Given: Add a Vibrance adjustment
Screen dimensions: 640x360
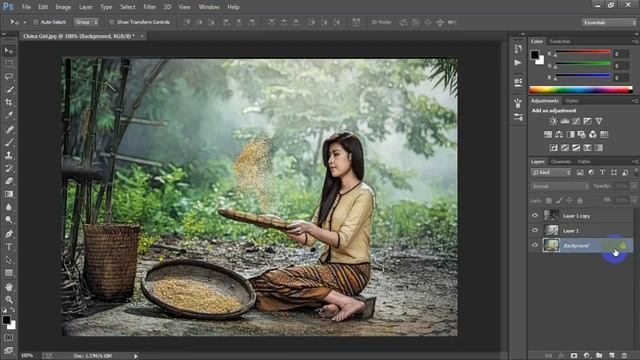Looking at the screenshot, I should click(599, 121).
